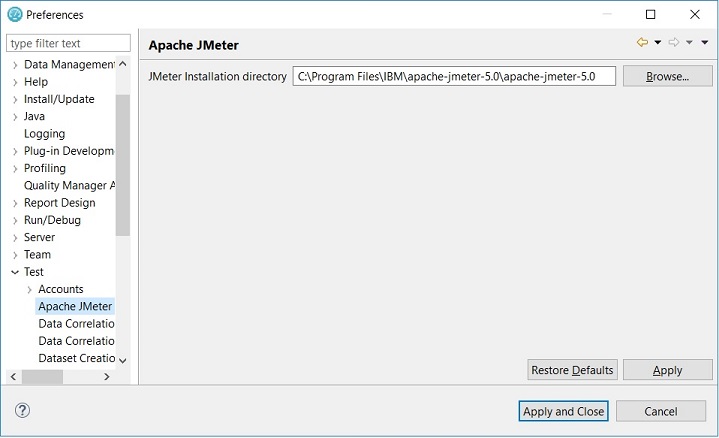Open the back history dropdown arrow
This screenshot has height=438, width=719.
(657, 43)
